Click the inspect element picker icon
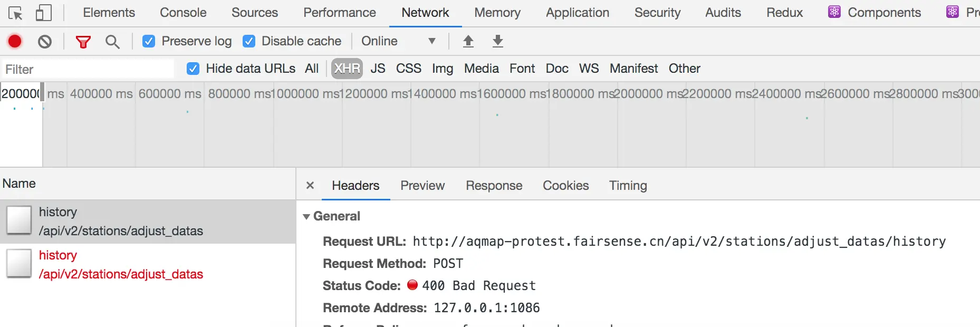This screenshot has height=327, width=980. click(15, 13)
